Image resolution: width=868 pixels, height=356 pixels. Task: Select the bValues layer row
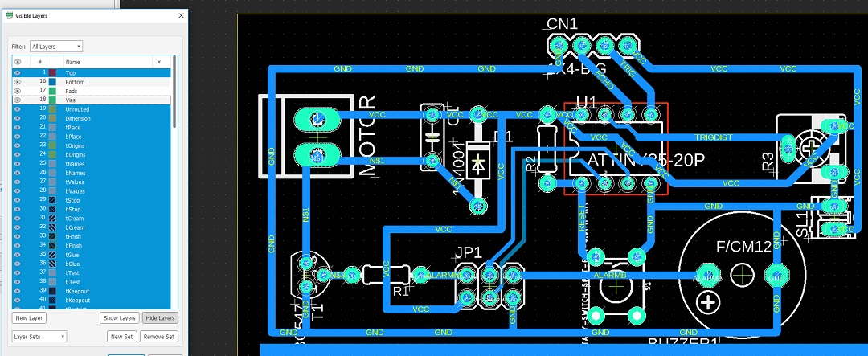pos(92,191)
